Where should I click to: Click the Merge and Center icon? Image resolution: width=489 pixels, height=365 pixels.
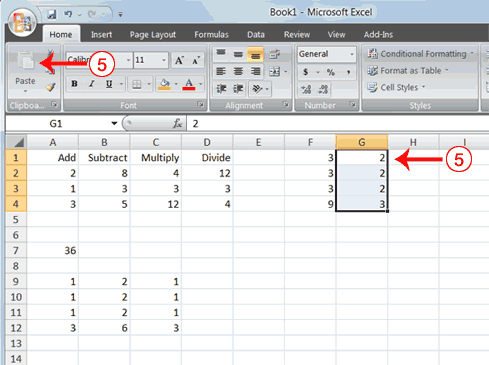coord(274,71)
